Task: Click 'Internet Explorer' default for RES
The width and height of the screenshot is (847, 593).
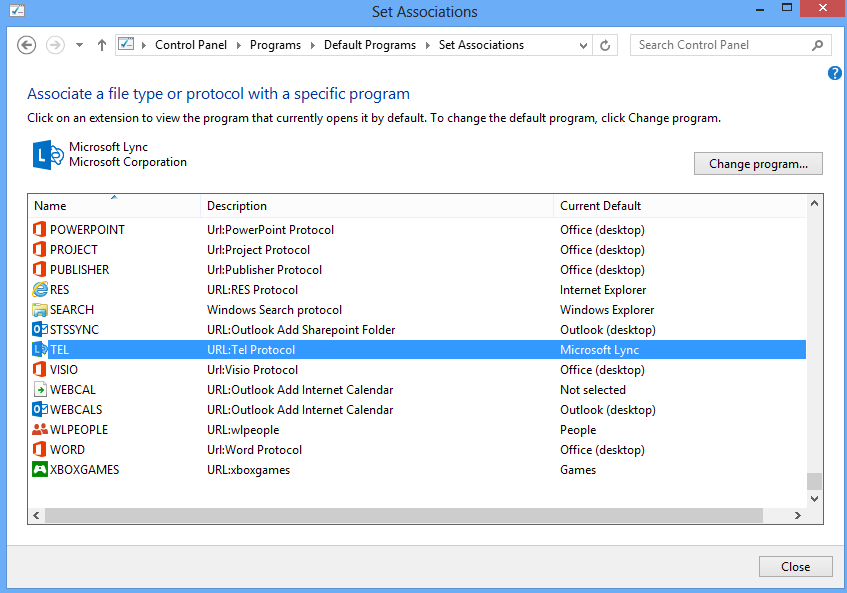Action: [x=603, y=289]
